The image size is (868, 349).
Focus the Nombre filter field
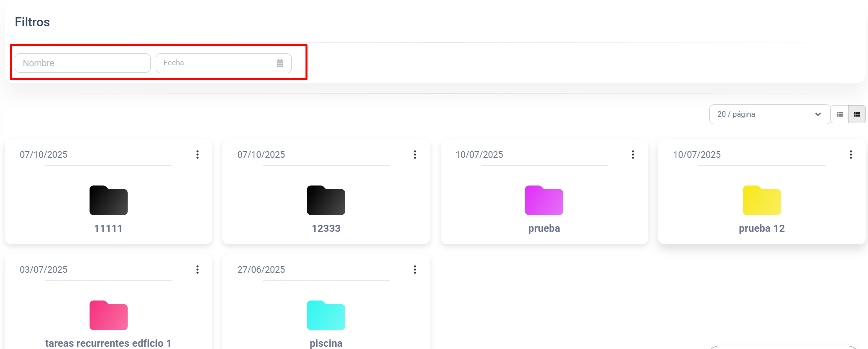tap(83, 63)
